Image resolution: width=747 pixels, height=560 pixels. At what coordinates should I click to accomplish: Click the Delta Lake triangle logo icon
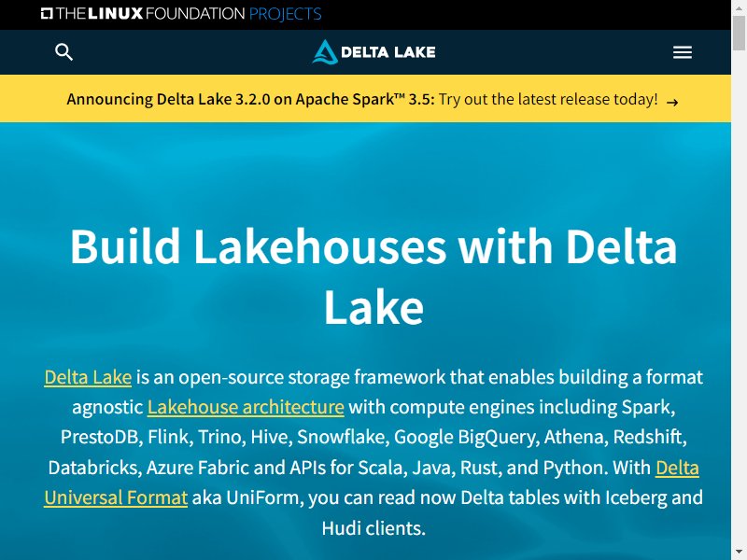pyautogui.click(x=325, y=52)
